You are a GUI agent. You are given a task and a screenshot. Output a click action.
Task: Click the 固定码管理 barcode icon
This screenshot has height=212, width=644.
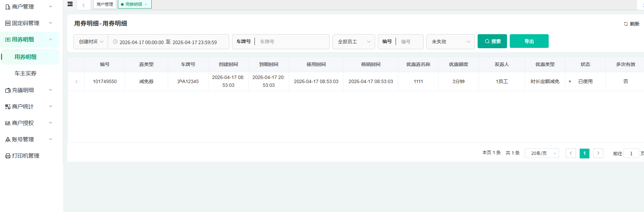(x=8, y=23)
